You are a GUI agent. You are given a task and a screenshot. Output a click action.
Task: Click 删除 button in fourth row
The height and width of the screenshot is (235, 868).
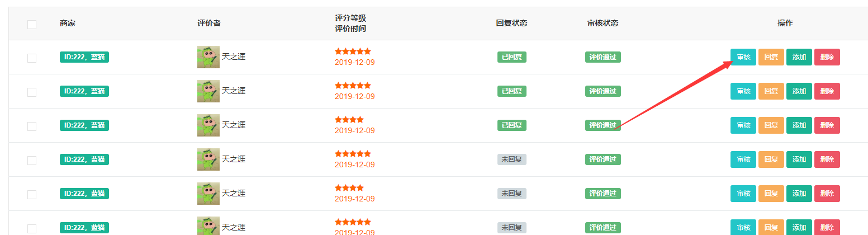827,159
